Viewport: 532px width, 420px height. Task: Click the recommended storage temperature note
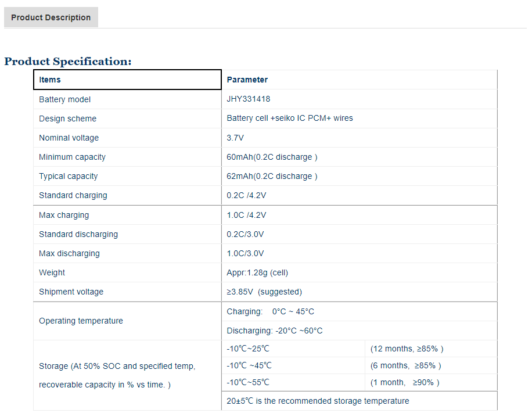click(318, 401)
